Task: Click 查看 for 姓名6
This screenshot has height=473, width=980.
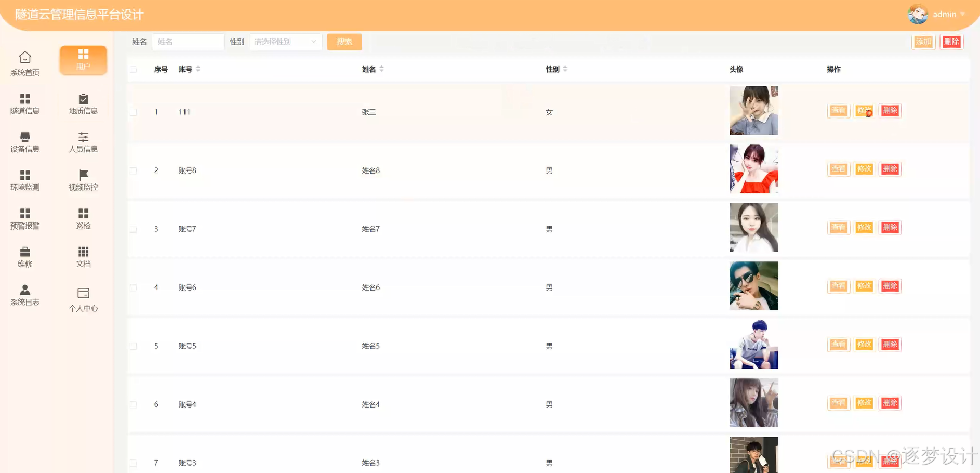Action: coord(838,286)
